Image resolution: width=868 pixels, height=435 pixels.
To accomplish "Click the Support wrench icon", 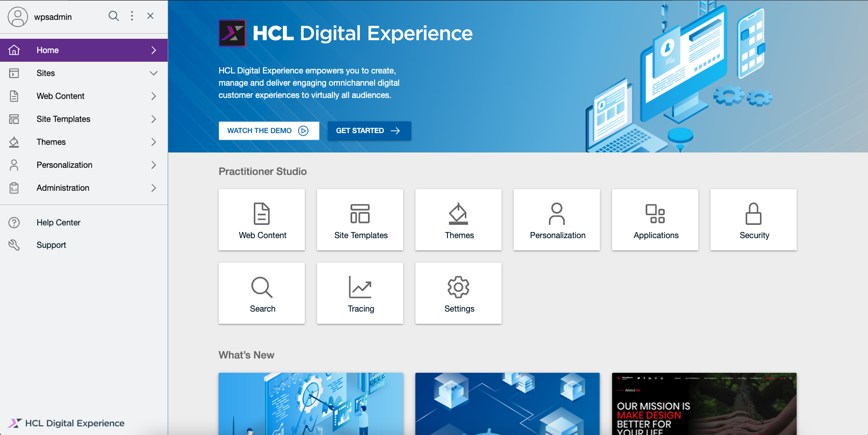I will (x=14, y=245).
